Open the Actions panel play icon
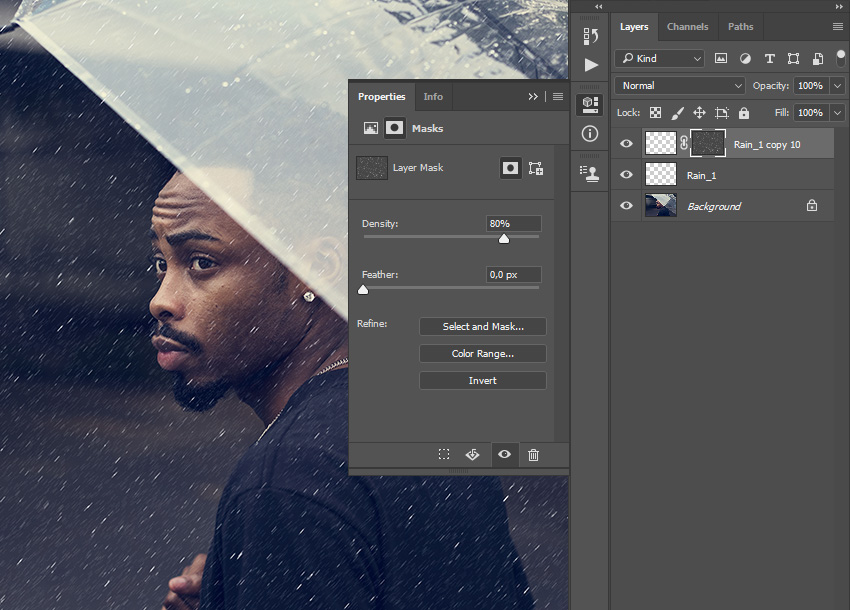Viewport: 850px width, 610px height. (x=591, y=65)
